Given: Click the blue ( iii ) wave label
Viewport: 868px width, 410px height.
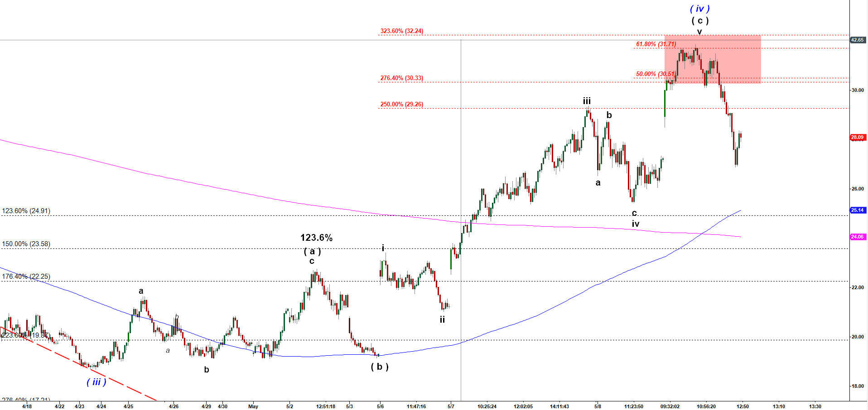Looking at the screenshot, I should (x=96, y=382).
